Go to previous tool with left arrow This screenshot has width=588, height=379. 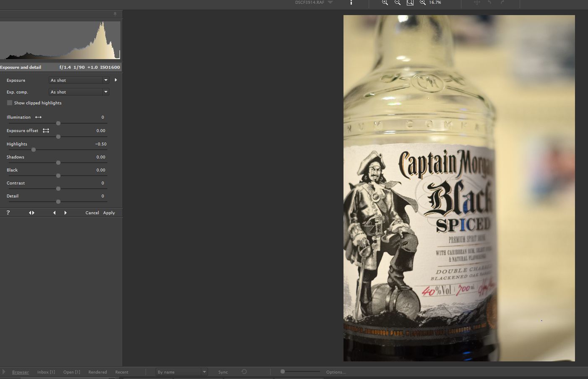tap(54, 213)
